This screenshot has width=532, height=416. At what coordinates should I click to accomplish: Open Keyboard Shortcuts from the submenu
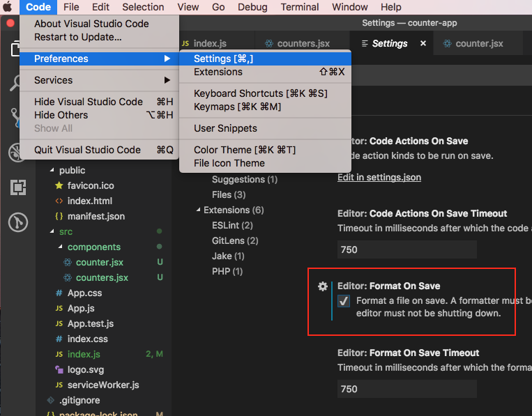pyautogui.click(x=265, y=93)
